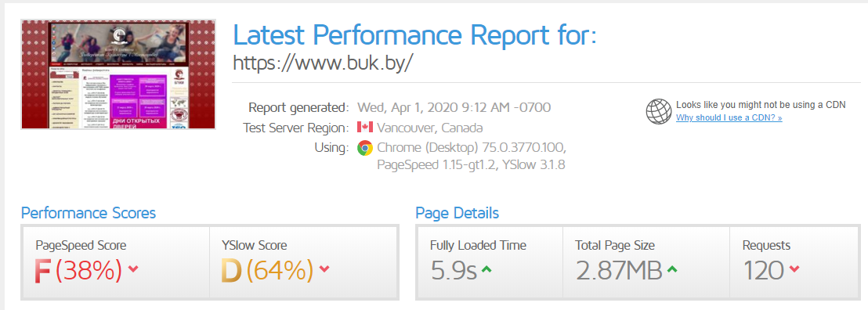This screenshot has height=310, width=868.
Task: Select the Performance Scores heading
Action: coord(89,213)
